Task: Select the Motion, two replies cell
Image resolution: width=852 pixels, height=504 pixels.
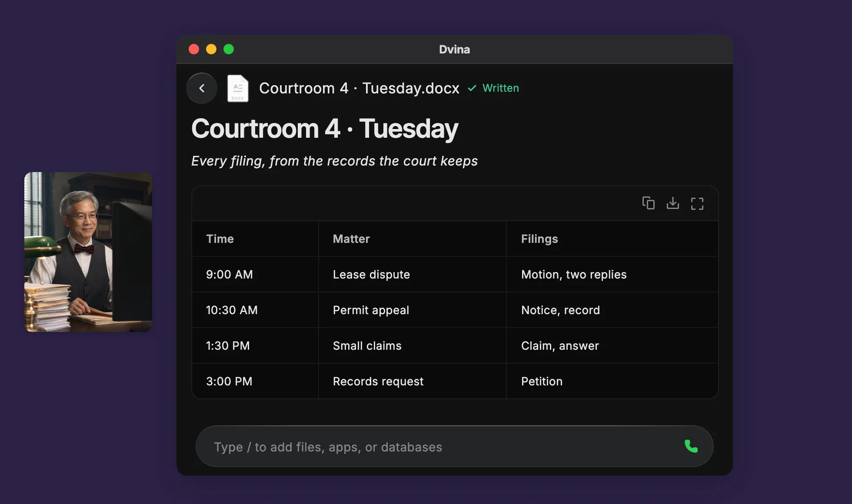Action: click(612, 274)
